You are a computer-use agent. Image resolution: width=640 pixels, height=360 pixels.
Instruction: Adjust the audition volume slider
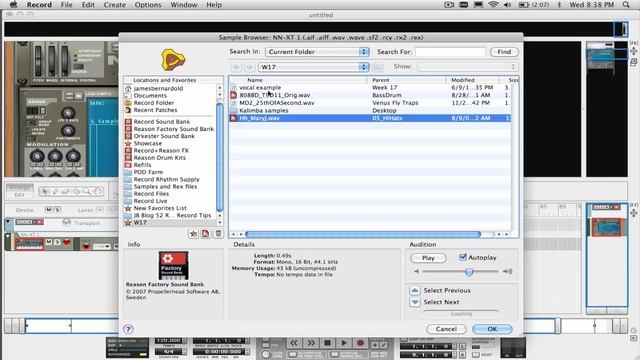pos(469,271)
